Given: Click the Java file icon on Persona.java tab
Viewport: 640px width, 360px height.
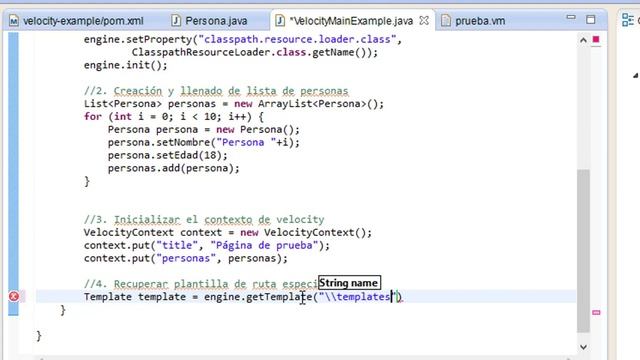Looking at the screenshot, I should (x=176, y=20).
